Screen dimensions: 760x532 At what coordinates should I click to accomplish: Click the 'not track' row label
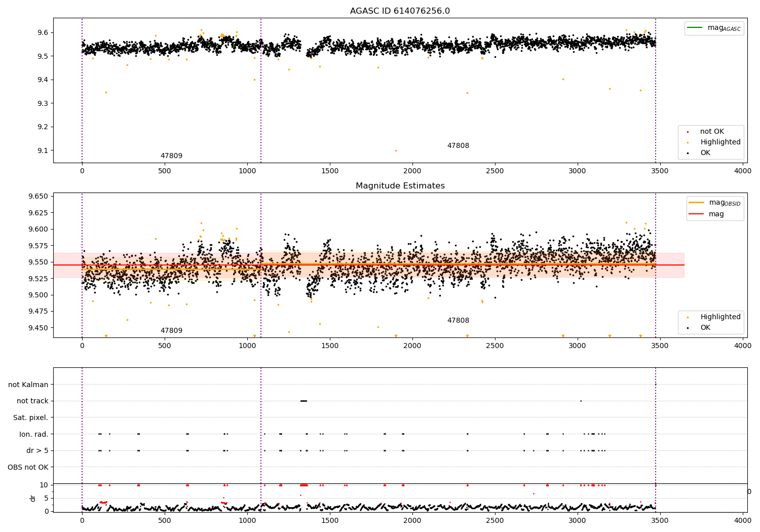pyautogui.click(x=32, y=401)
